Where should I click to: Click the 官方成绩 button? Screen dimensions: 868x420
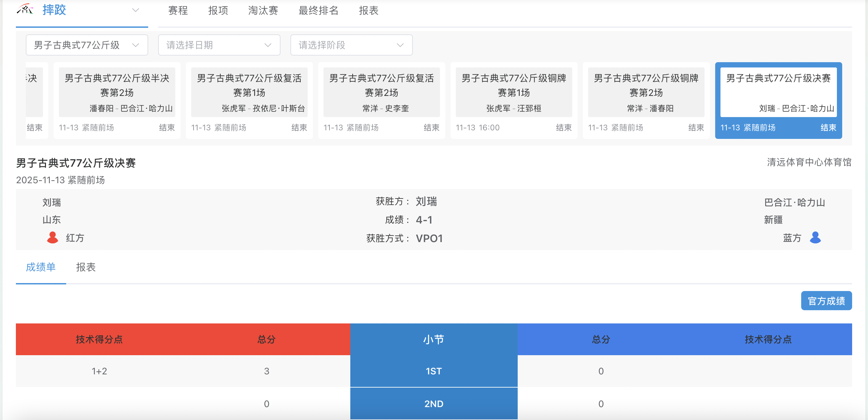826,300
